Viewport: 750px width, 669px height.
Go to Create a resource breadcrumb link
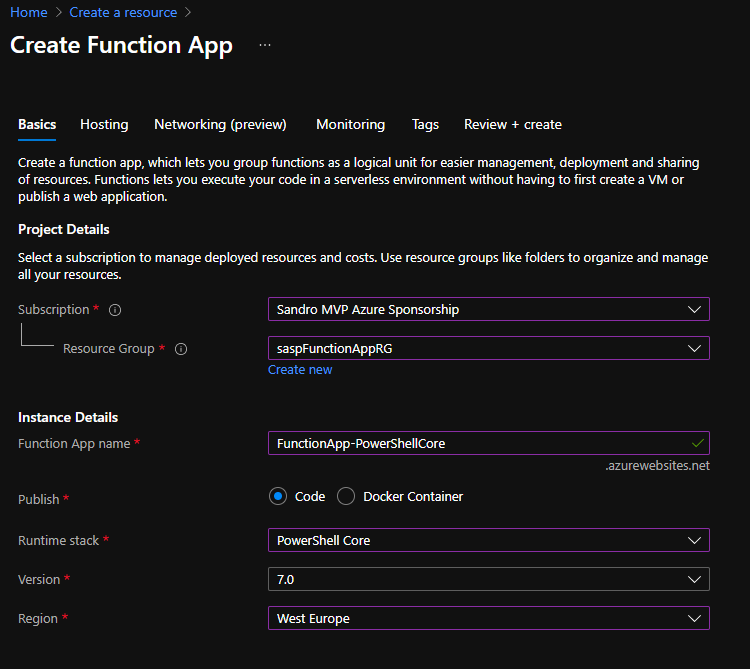click(123, 13)
